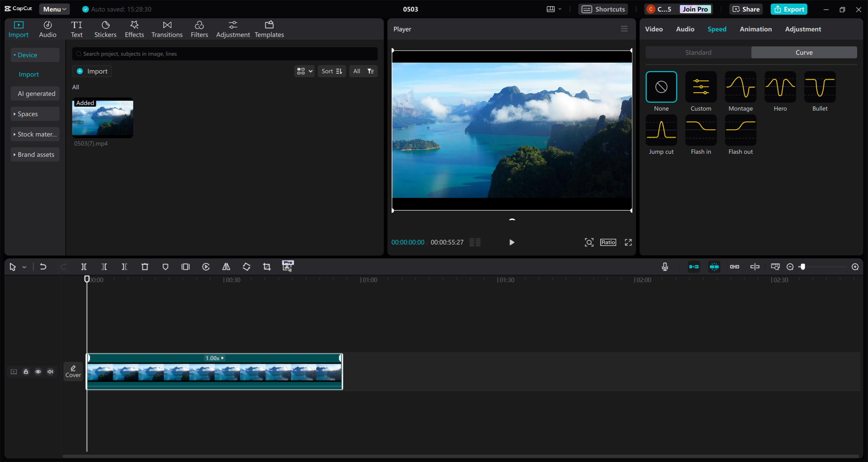The width and height of the screenshot is (868, 462).
Task: Toggle clip audio mute icon
Action: 51,372
